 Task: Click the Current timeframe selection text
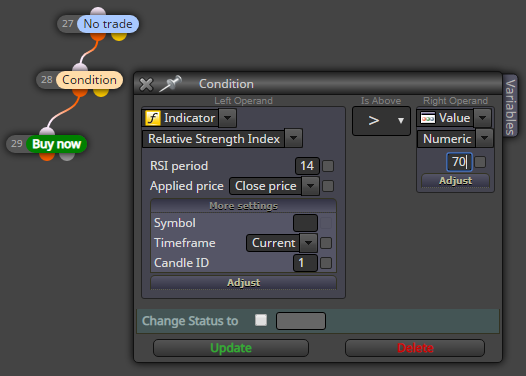273,243
